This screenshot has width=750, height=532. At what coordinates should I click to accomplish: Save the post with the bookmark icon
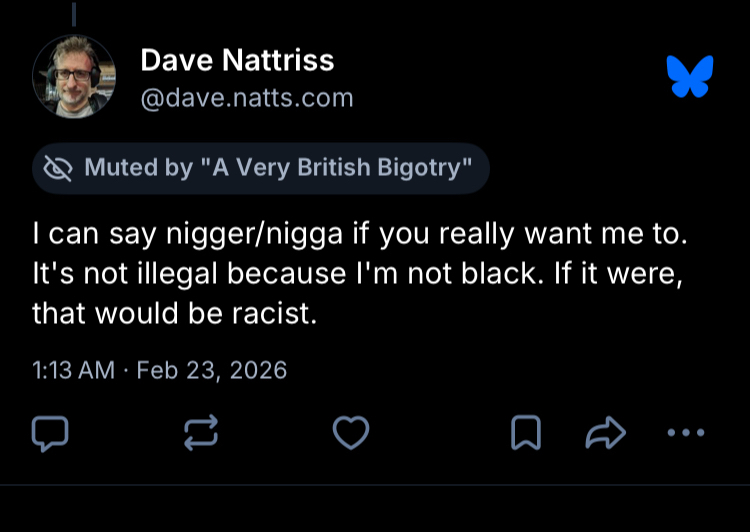(x=526, y=432)
